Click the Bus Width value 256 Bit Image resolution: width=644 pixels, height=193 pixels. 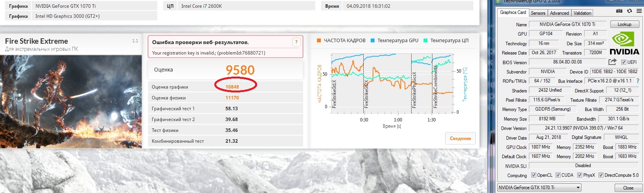click(x=622, y=109)
